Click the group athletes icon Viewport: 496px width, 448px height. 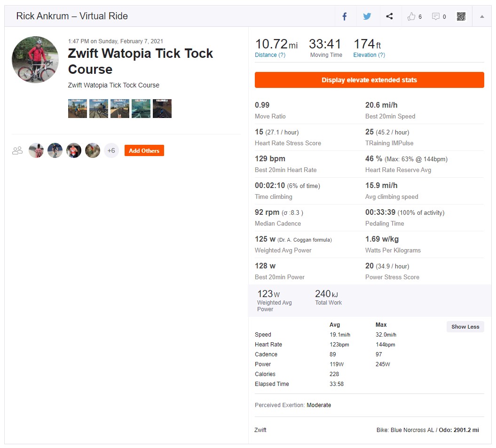17,150
